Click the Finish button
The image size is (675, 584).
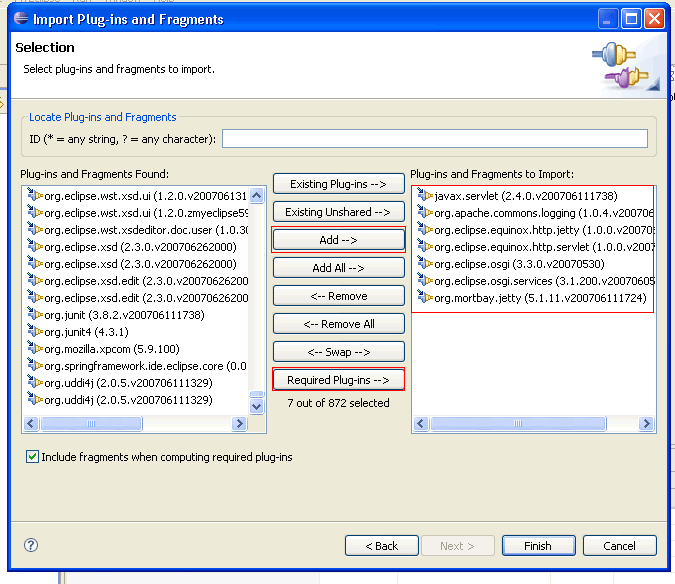538,546
